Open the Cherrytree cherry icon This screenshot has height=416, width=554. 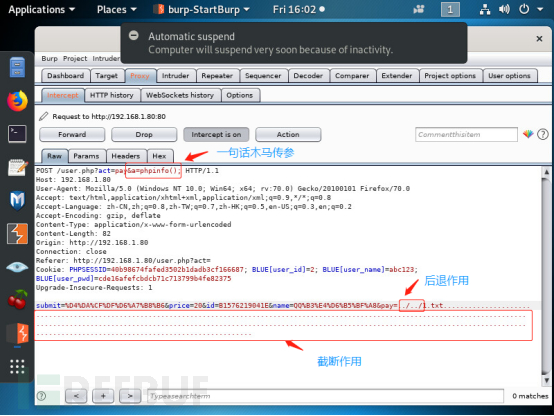(x=17, y=299)
